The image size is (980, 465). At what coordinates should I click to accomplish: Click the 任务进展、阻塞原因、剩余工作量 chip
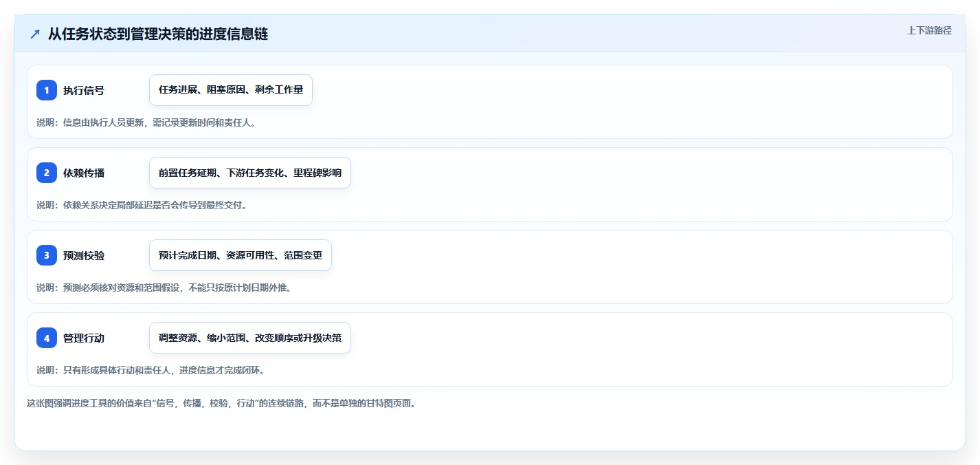[x=231, y=90]
